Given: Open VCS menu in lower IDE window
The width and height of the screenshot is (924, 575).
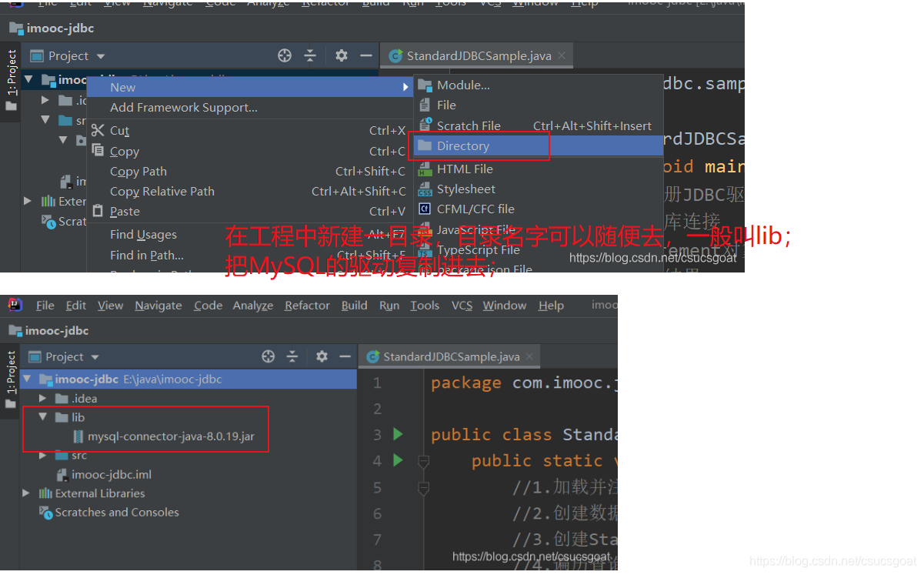Looking at the screenshot, I should coord(462,305).
